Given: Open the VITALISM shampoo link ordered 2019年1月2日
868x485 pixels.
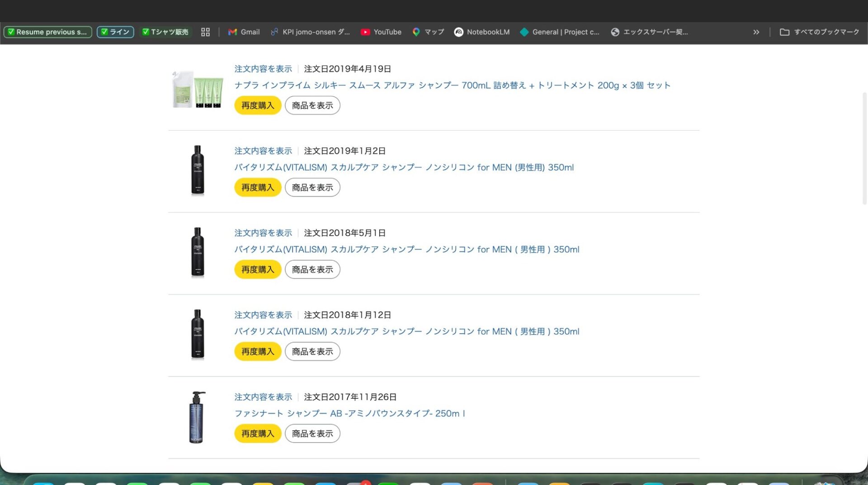Looking at the screenshot, I should pos(404,167).
